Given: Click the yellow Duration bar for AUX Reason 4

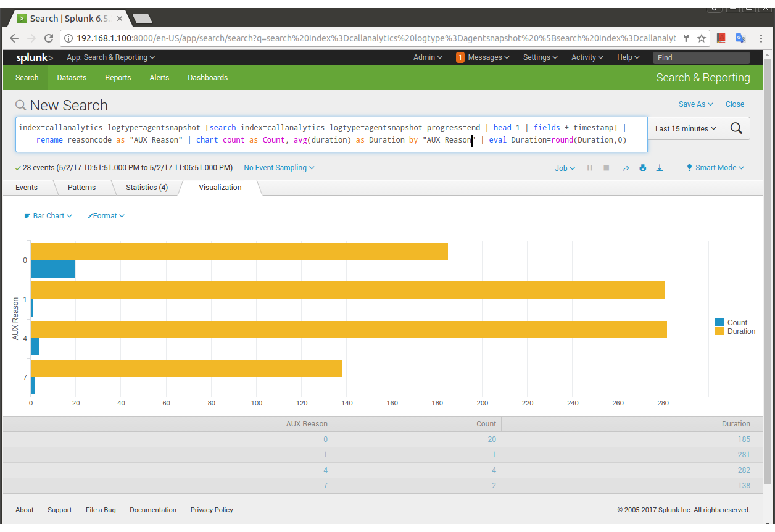Looking at the screenshot, I should 349,330.
